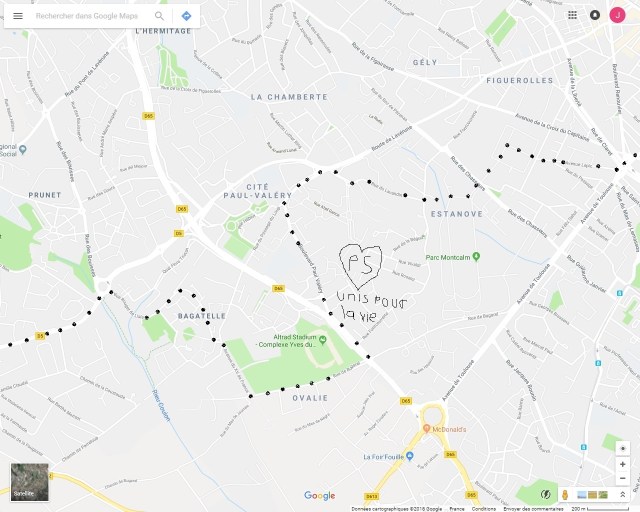640x512 pixels.
Task: Open the hamburger main menu
Action: pos(18,16)
